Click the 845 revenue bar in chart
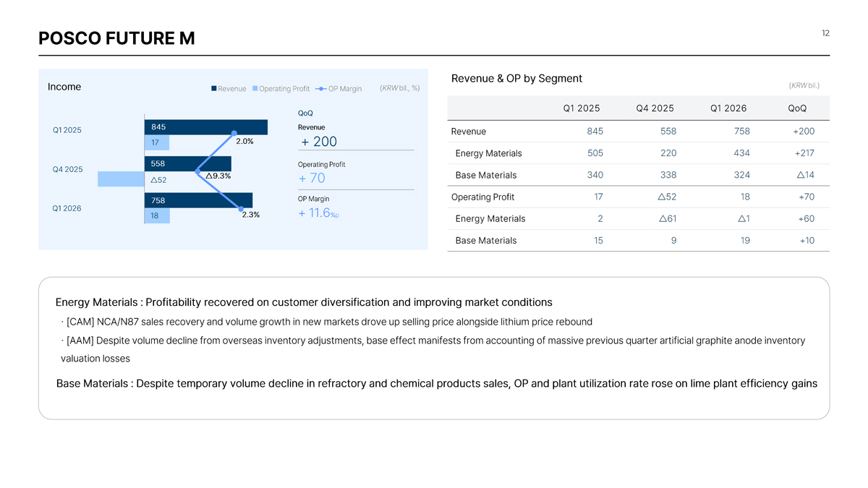 pyautogui.click(x=206, y=127)
